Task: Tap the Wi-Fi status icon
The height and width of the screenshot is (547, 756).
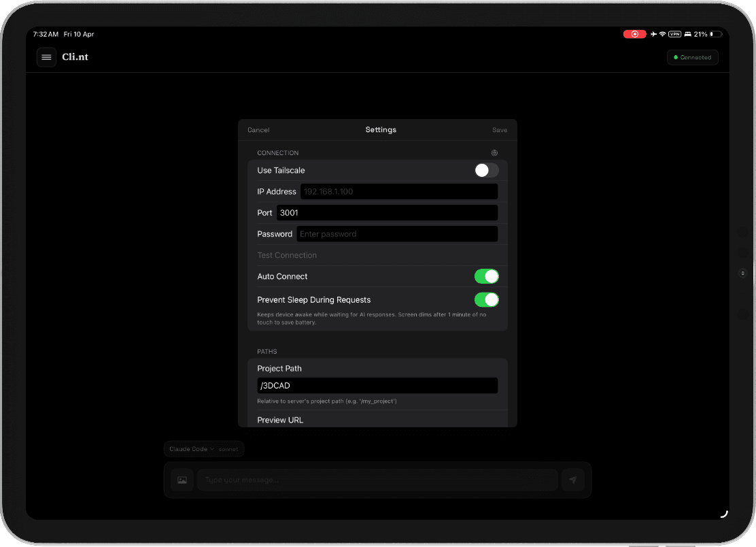Action: click(662, 34)
